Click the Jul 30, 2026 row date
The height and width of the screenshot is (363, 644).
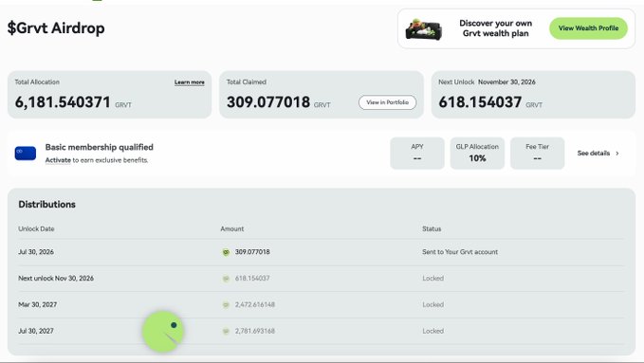coord(36,252)
